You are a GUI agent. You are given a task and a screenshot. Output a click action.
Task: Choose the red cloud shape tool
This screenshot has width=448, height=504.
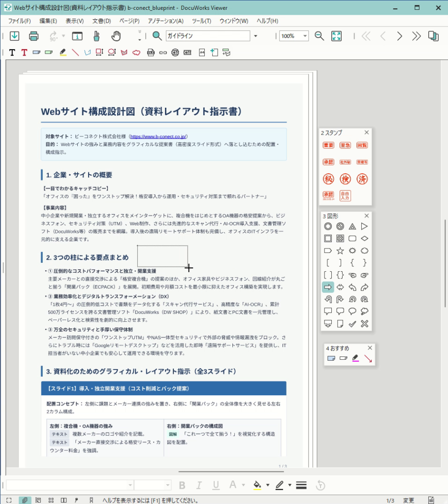coord(136,52)
